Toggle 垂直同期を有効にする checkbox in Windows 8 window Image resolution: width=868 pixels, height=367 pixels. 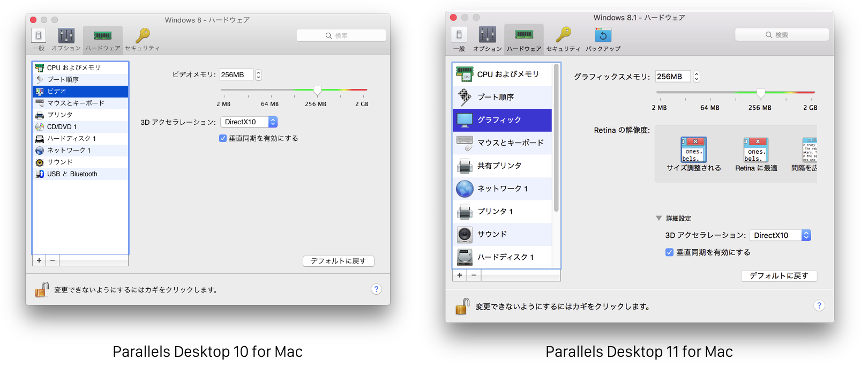[x=223, y=138]
